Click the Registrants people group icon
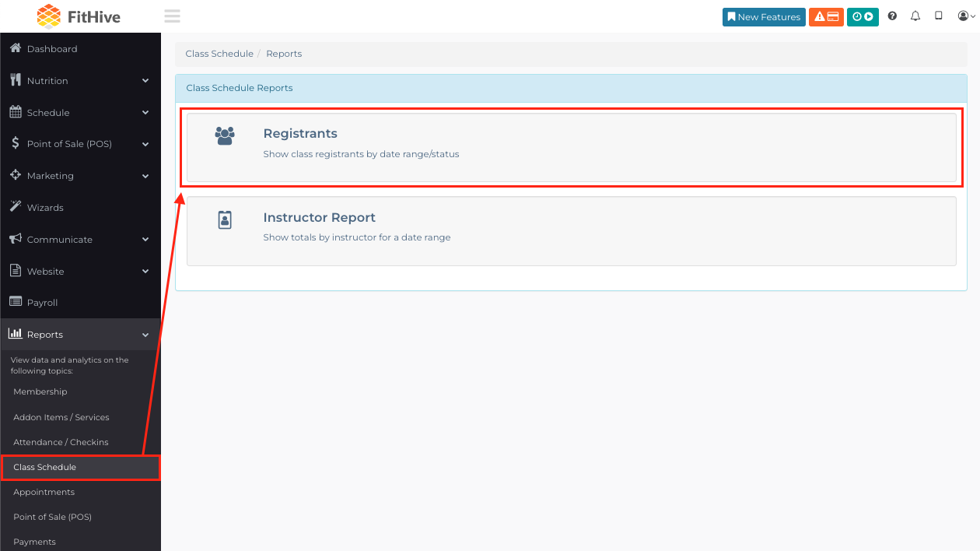 (x=225, y=135)
